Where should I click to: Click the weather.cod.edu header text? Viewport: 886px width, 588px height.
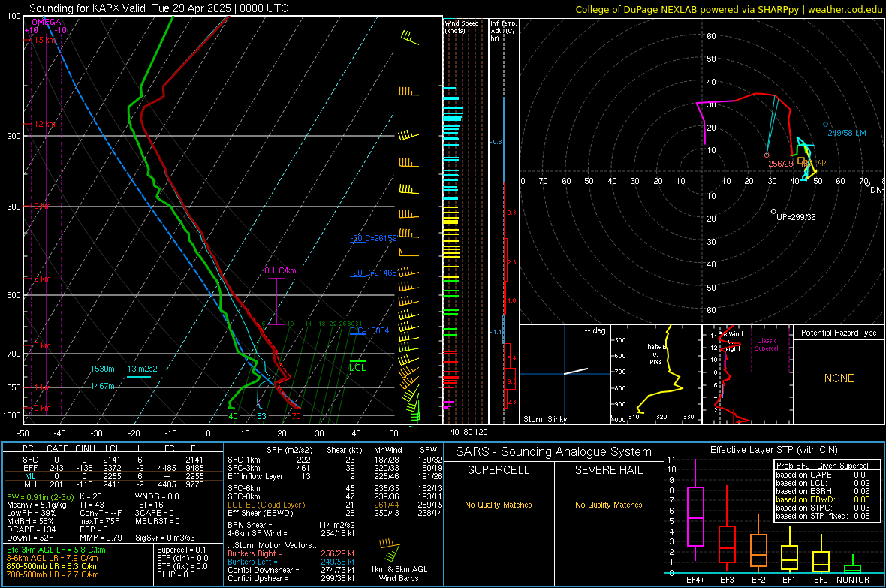[845, 9]
